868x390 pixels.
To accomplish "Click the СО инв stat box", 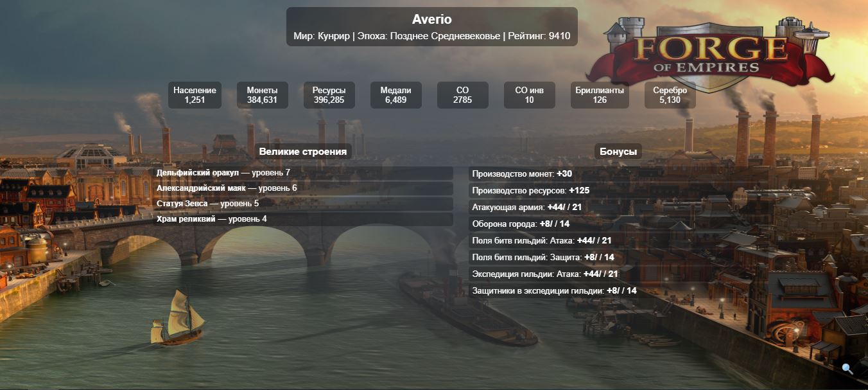I will click(529, 95).
